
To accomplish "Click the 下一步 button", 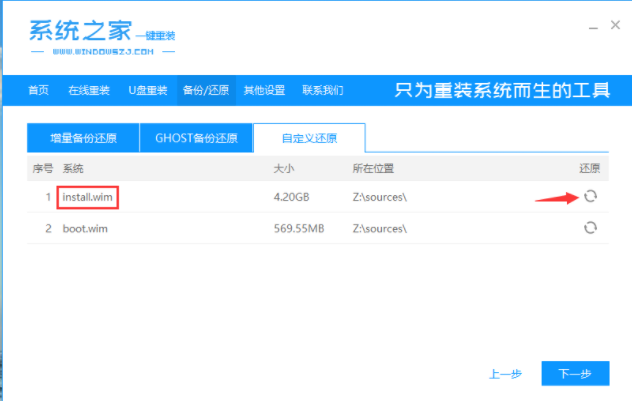I will point(575,374).
